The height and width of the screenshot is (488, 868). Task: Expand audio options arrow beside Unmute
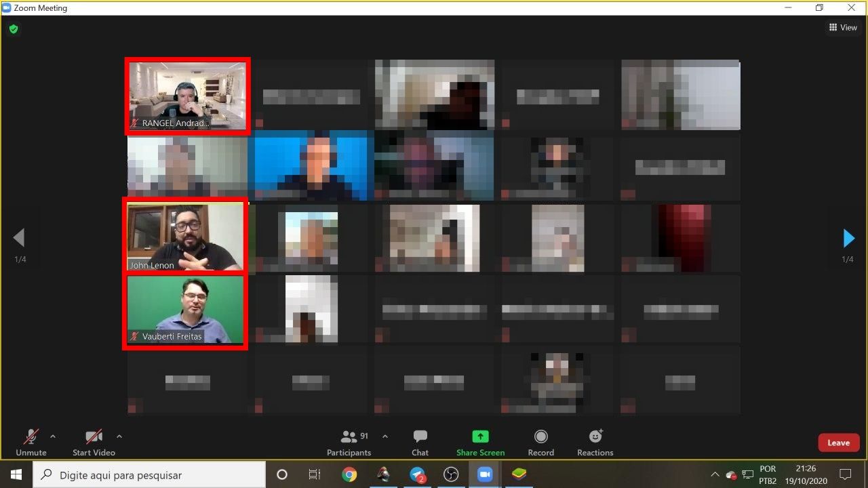(53, 436)
